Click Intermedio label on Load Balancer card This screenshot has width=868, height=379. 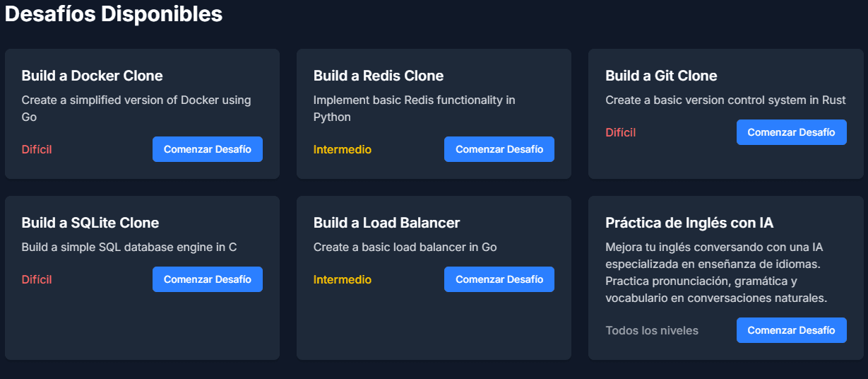tap(343, 279)
